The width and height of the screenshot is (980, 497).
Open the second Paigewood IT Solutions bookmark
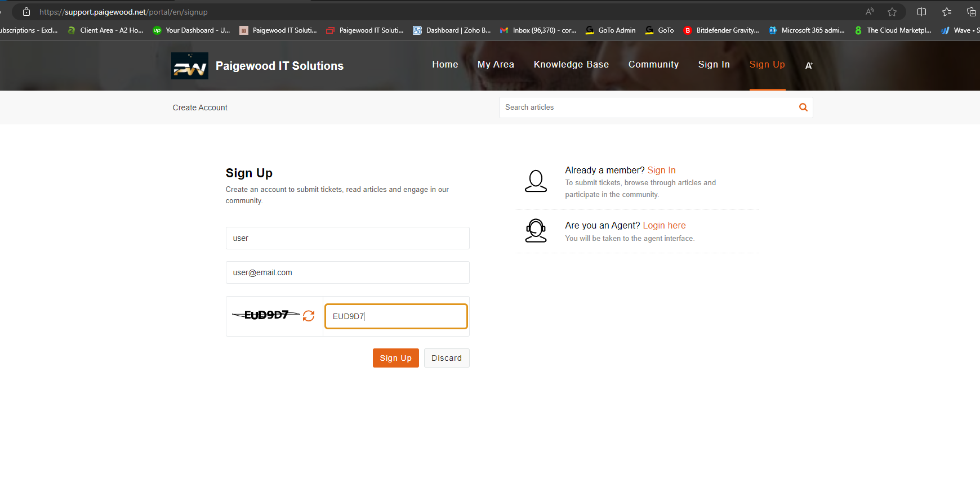365,30
